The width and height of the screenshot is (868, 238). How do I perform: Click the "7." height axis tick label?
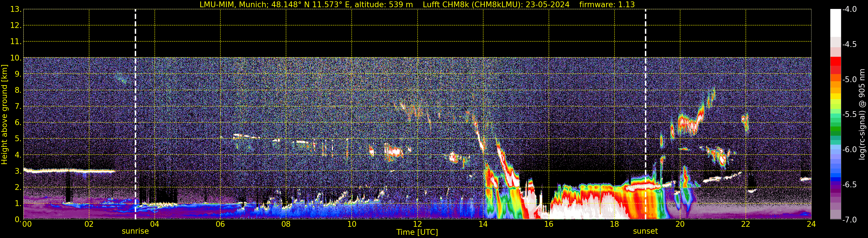pyautogui.click(x=18, y=107)
